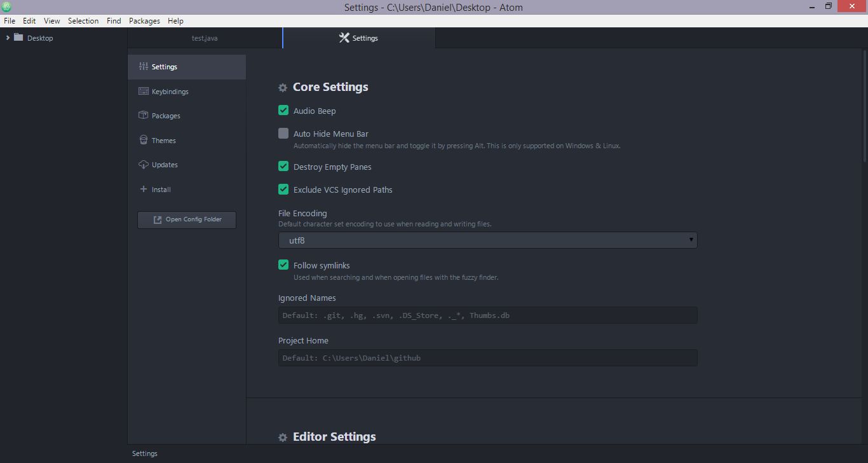
Task: Go to Keybindings settings section
Action: [187, 91]
